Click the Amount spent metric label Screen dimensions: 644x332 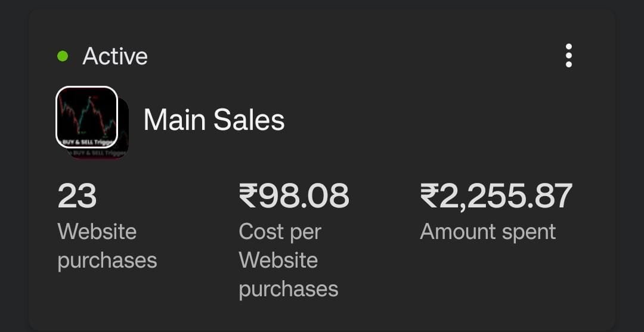(x=488, y=231)
